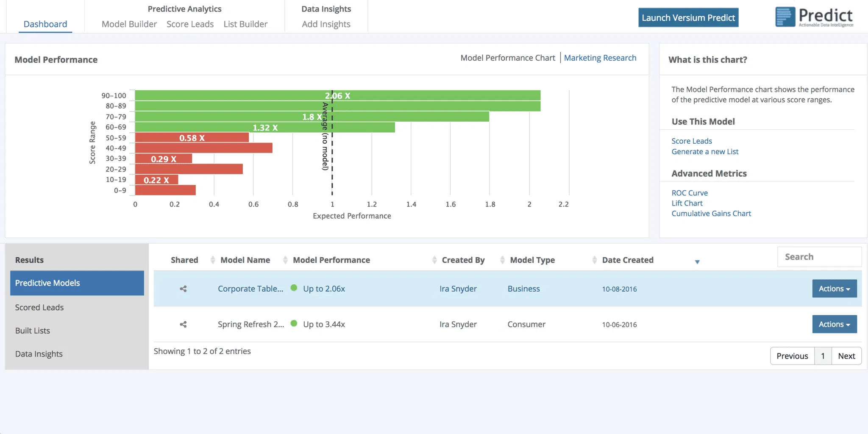Go to the Next results page
Screen dimensions: 868x434
(x=846, y=356)
